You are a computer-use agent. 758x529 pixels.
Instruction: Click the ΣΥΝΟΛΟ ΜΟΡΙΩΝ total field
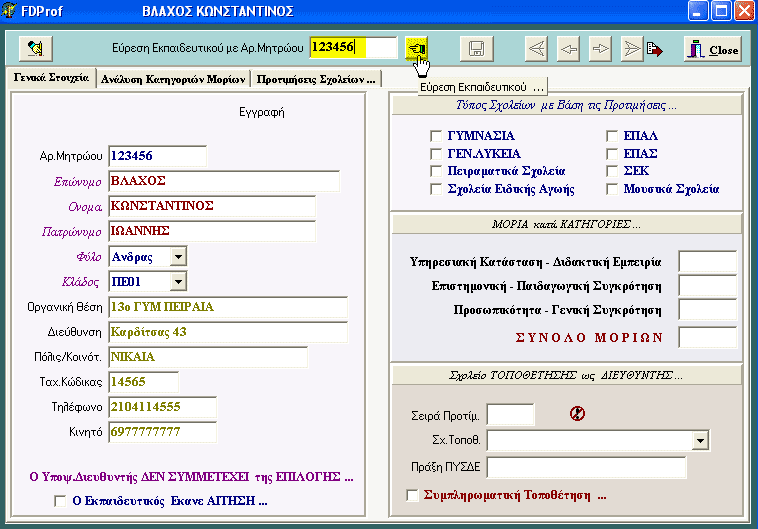tap(707, 337)
